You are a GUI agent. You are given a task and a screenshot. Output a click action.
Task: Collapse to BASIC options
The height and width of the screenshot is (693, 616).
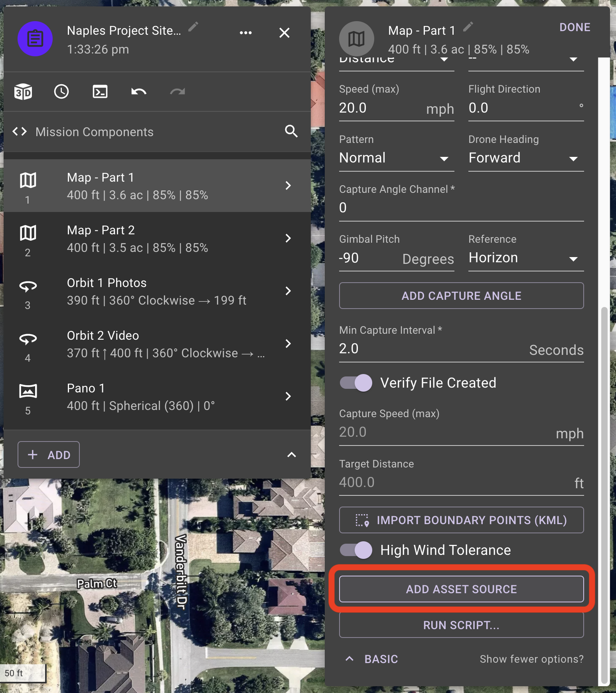pos(371,659)
